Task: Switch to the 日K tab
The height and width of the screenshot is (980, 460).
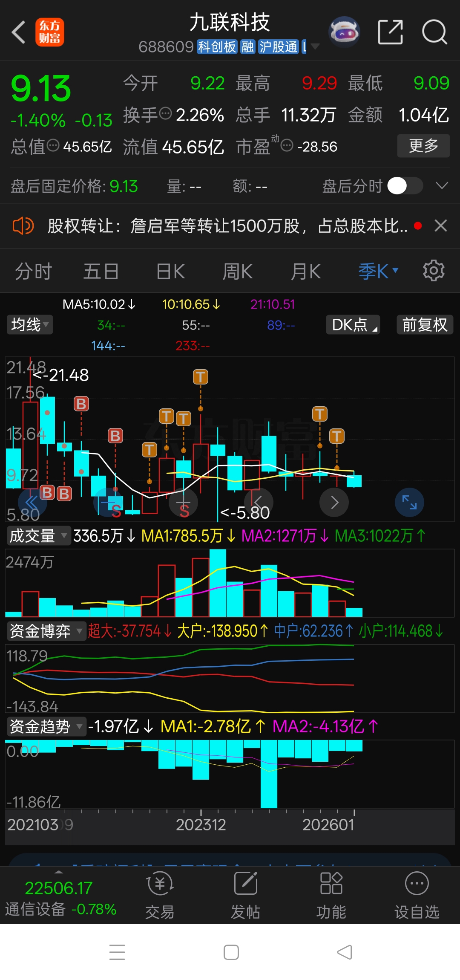Action: [170, 271]
